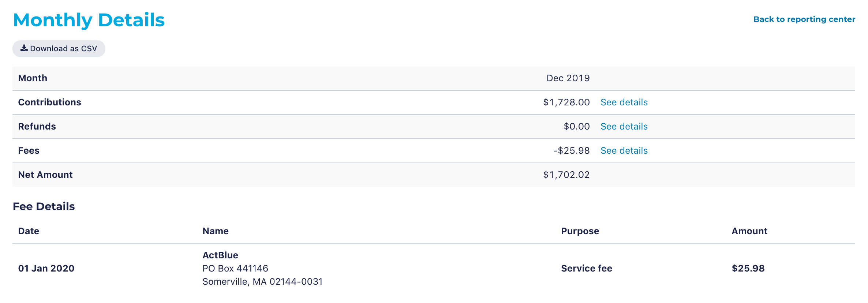Click the $1,728.00 contributions amount
Image resolution: width=868 pixels, height=303 pixels.
(566, 102)
